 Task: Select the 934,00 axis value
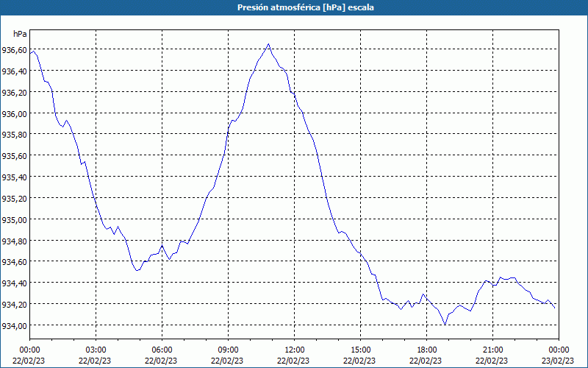[14, 325]
